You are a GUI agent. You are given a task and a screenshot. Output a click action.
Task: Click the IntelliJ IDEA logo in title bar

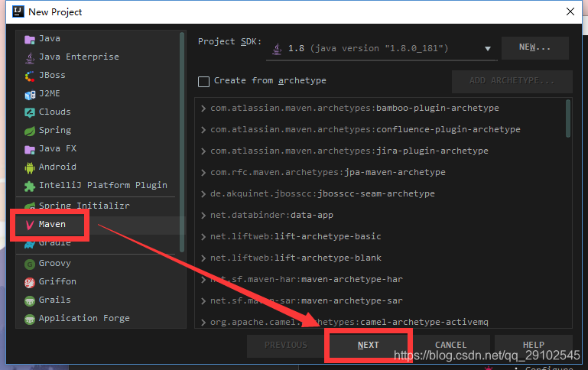tap(18, 11)
